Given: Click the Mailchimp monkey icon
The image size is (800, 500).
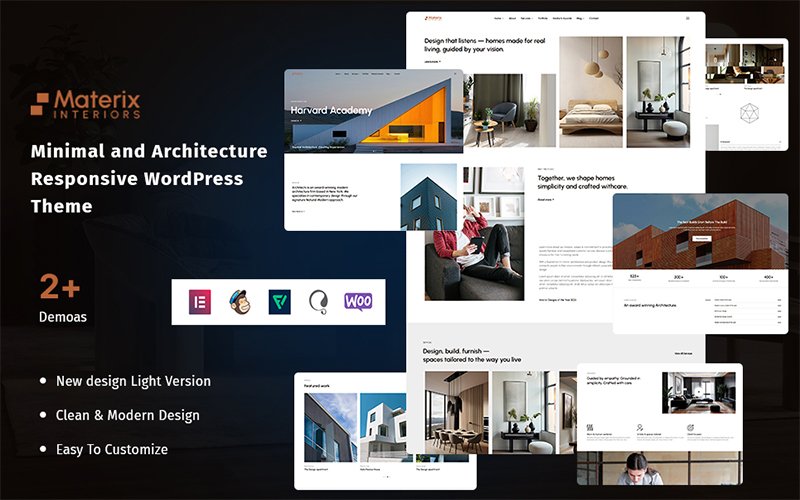Looking at the screenshot, I should click(239, 301).
